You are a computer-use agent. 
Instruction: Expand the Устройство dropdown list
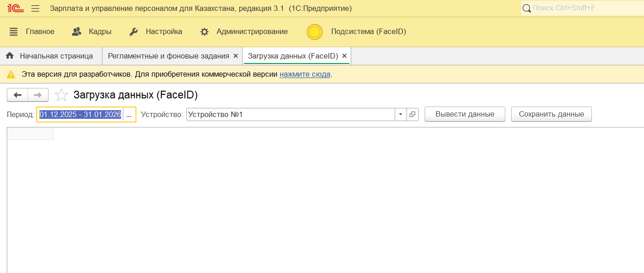coord(400,115)
